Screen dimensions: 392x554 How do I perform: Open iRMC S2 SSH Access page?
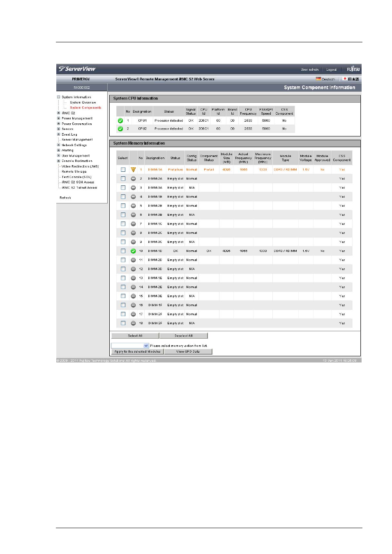click(78, 182)
